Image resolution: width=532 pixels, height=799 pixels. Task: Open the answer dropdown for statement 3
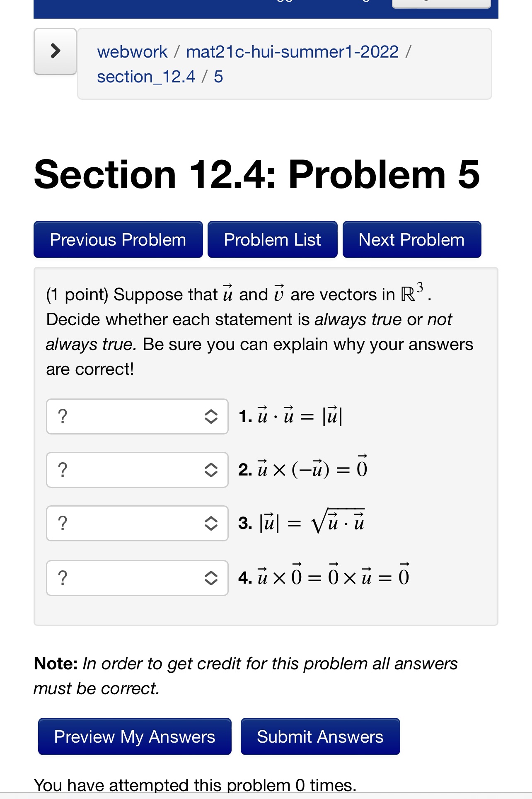(137, 524)
